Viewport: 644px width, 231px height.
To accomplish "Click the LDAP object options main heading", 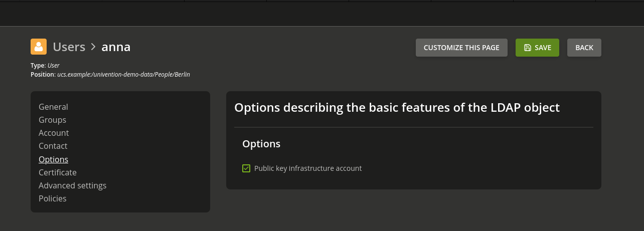I will coord(397,108).
